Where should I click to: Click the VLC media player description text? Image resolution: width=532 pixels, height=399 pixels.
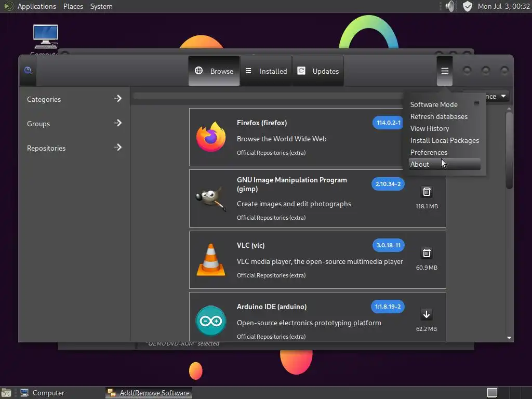pos(320,262)
